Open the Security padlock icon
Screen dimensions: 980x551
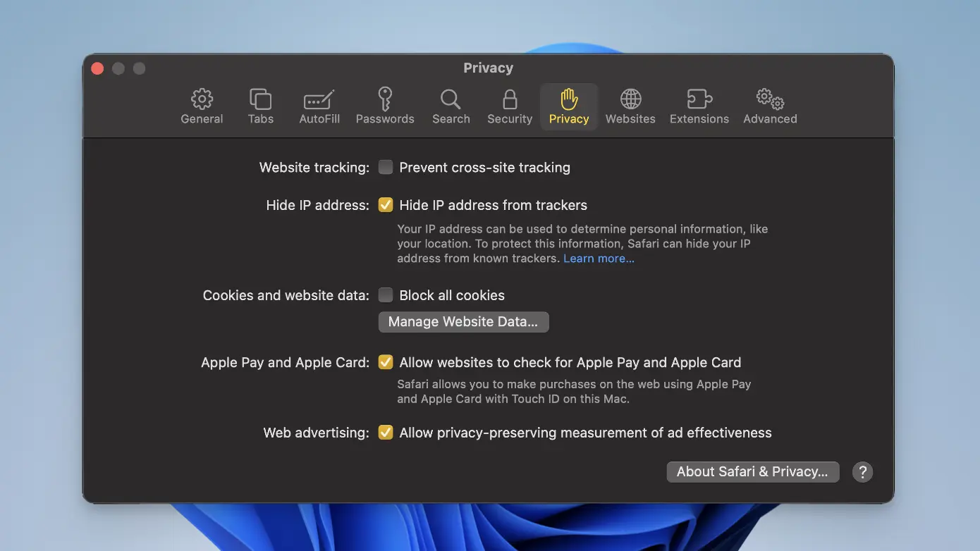coord(510,99)
